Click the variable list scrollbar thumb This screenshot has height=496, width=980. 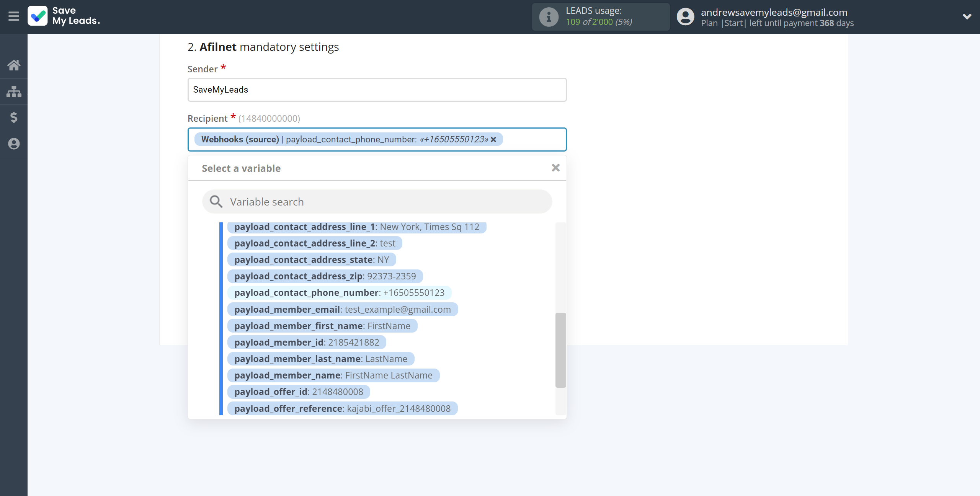click(560, 350)
